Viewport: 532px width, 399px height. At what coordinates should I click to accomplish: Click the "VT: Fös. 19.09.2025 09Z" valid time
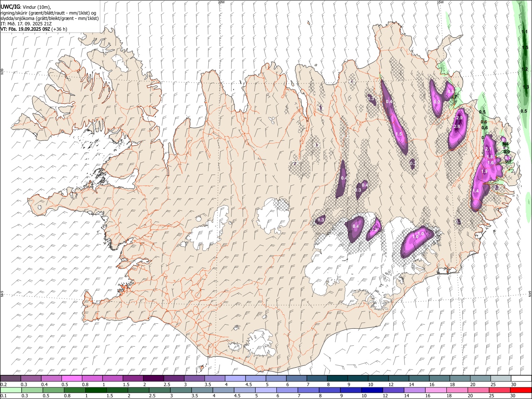tap(25, 29)
